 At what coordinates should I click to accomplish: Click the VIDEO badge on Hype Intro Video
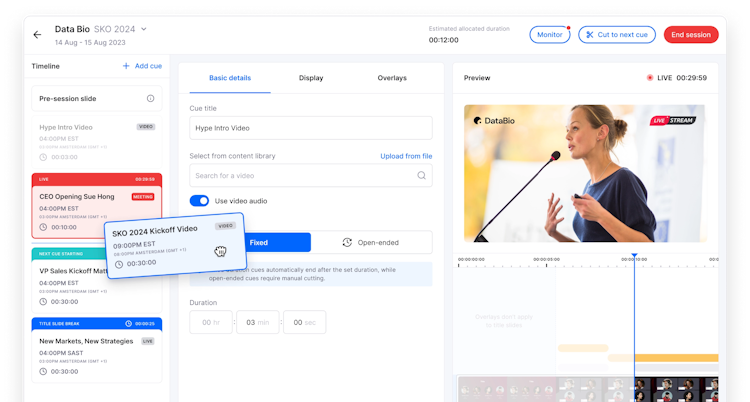coord(146,127)
